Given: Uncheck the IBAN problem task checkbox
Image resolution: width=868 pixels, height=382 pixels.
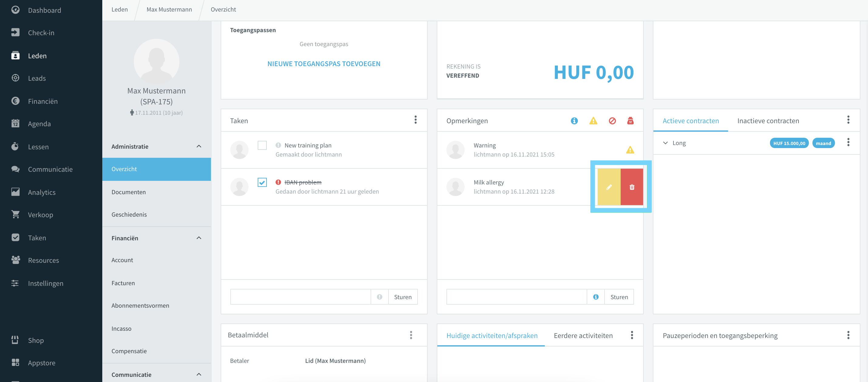Looking at the screenshot, I should tap(262, 182).
